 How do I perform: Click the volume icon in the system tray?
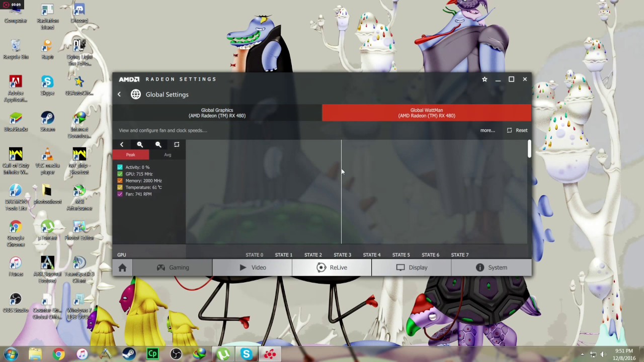[603, 354]
